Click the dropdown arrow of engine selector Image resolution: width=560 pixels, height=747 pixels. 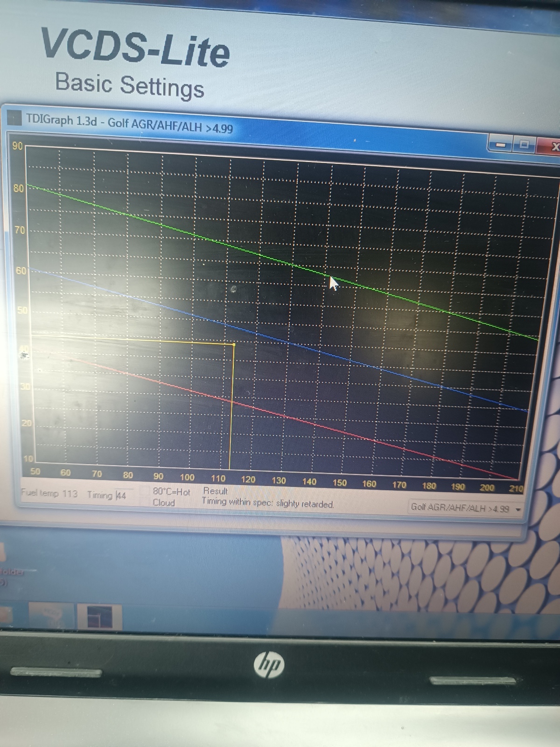[x=518, y=509]
